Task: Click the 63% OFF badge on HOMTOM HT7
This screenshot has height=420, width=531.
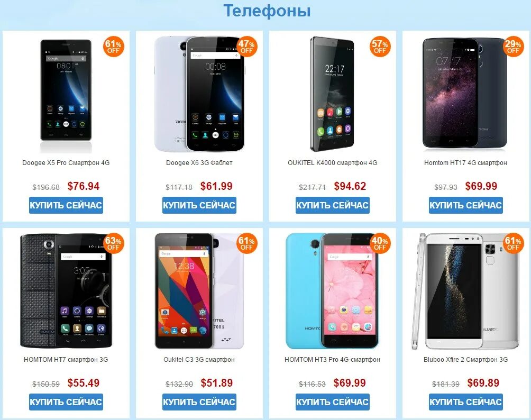Action: click(x=114, y=243)
